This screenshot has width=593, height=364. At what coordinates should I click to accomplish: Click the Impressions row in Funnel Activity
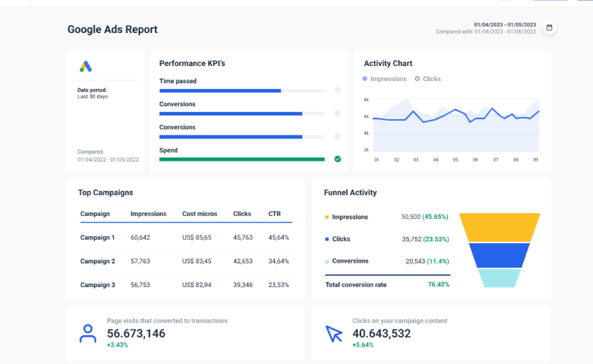point(386,217)
